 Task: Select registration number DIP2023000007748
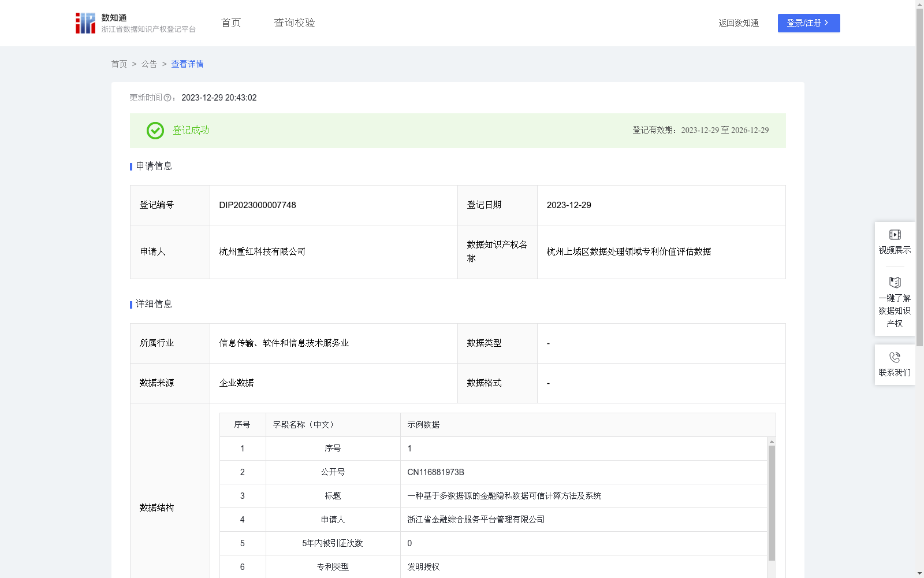[258, 205]
